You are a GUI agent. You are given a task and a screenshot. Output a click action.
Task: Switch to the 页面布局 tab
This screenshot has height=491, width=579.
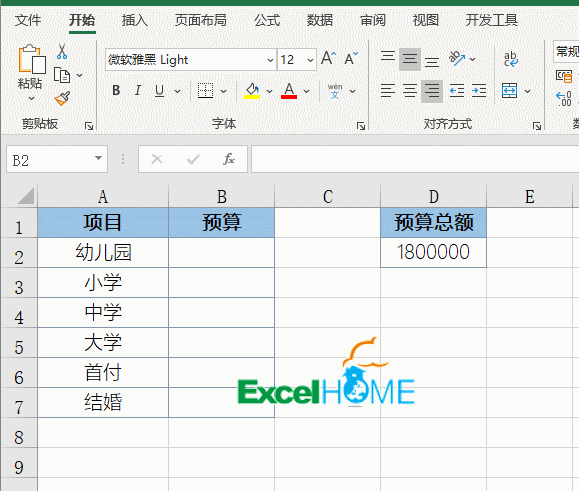coord(201,20)
